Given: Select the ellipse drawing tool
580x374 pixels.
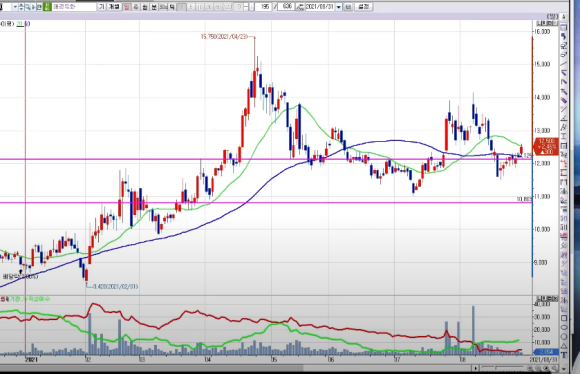Looking at the screenshot, I should coord(564,327).
